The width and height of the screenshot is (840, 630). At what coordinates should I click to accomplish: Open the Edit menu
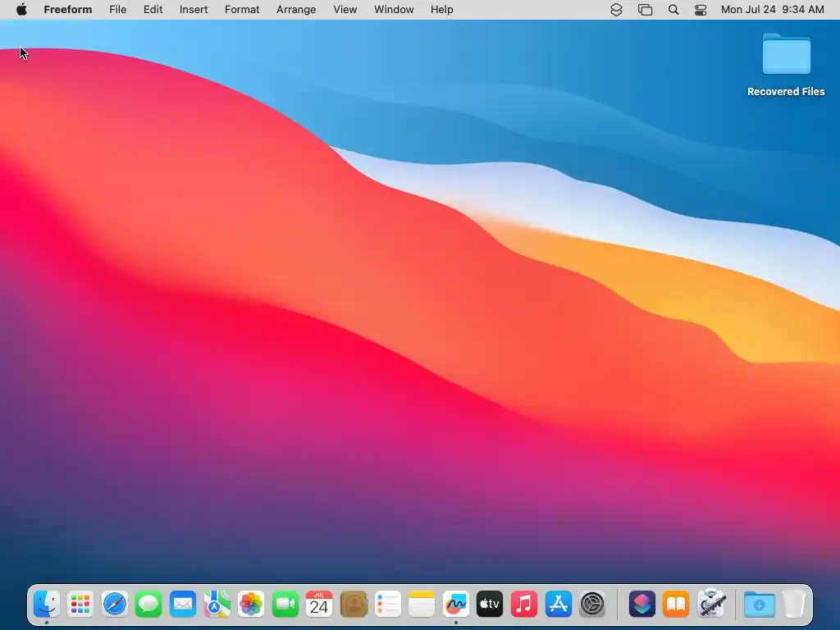[x=153, y=10]
